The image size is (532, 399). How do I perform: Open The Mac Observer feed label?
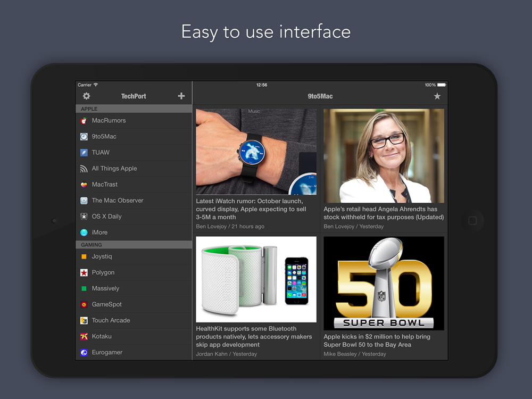coord(118,200)
